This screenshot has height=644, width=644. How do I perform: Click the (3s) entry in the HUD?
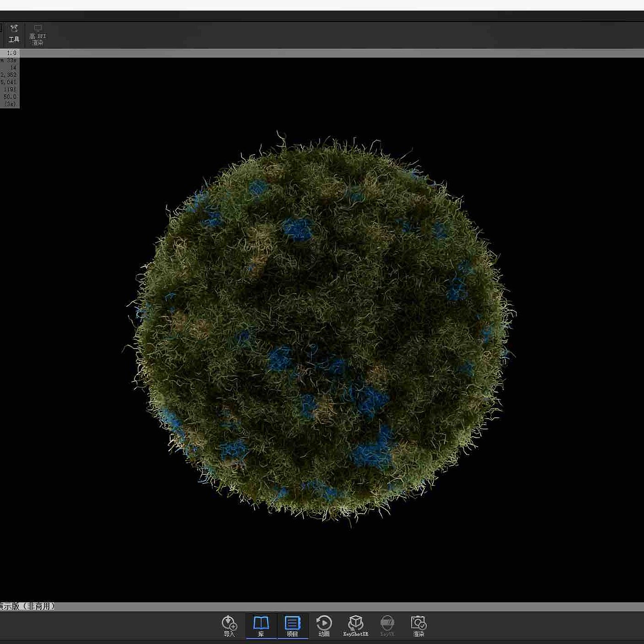10,104
